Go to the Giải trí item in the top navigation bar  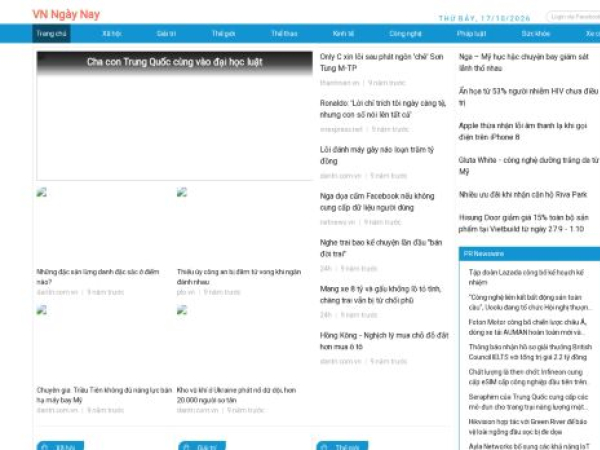pos(166,34)
